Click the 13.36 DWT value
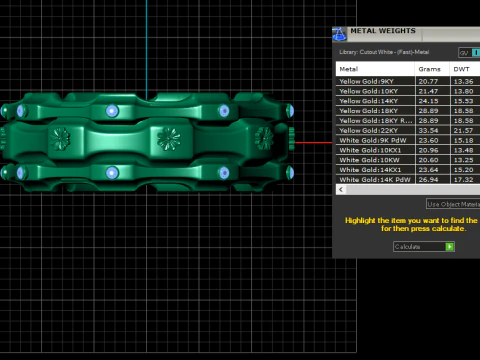 [x=464, y=81]
